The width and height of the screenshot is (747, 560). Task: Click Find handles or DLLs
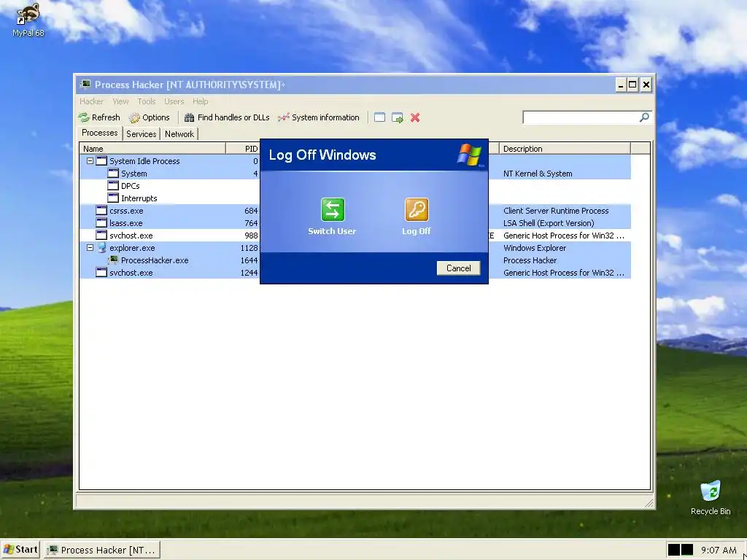click(227, 117)
